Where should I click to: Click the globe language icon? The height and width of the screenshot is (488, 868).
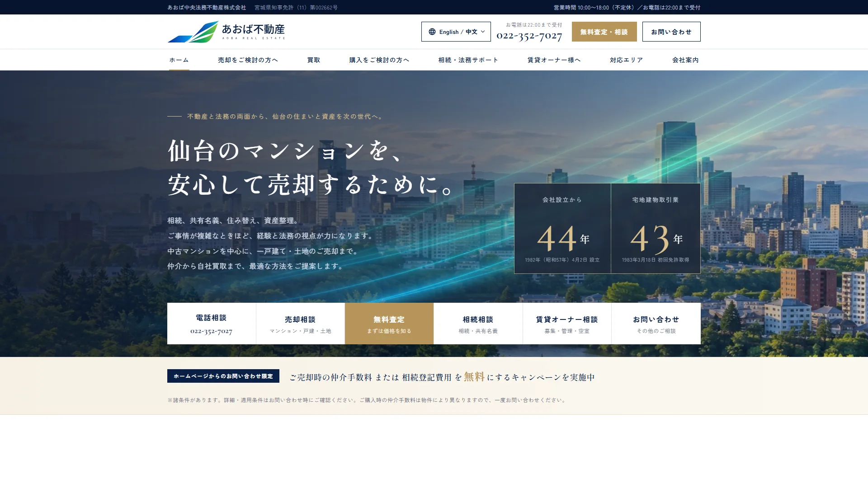click(x=432, y=32)
